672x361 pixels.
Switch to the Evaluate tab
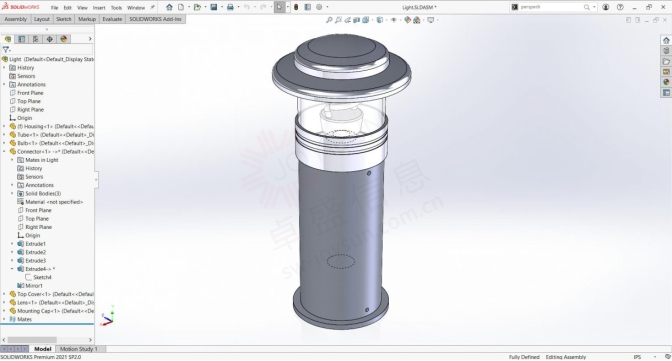click(x=112, y=19)
